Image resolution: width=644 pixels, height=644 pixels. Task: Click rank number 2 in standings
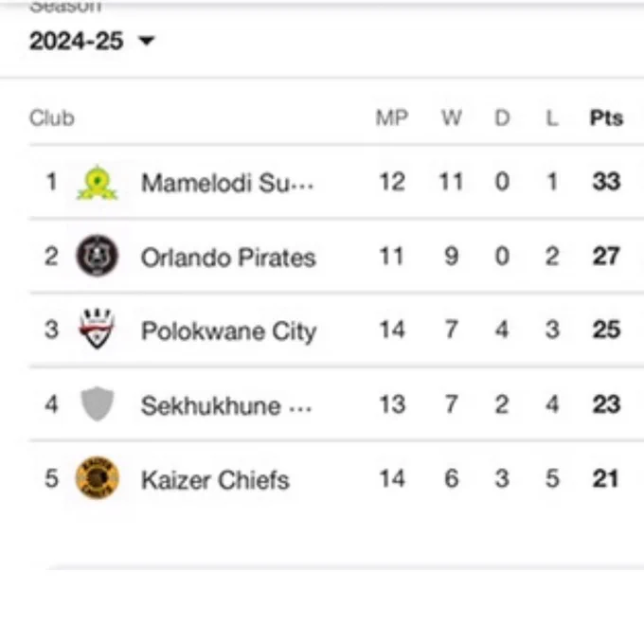coord(51,257)
